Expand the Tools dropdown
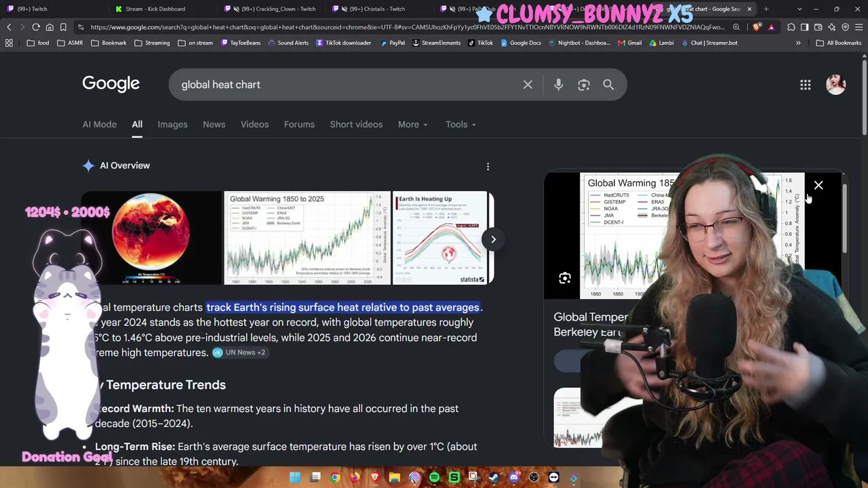The image size is (868, 488). pyautogui.click(x=460, y=125)
